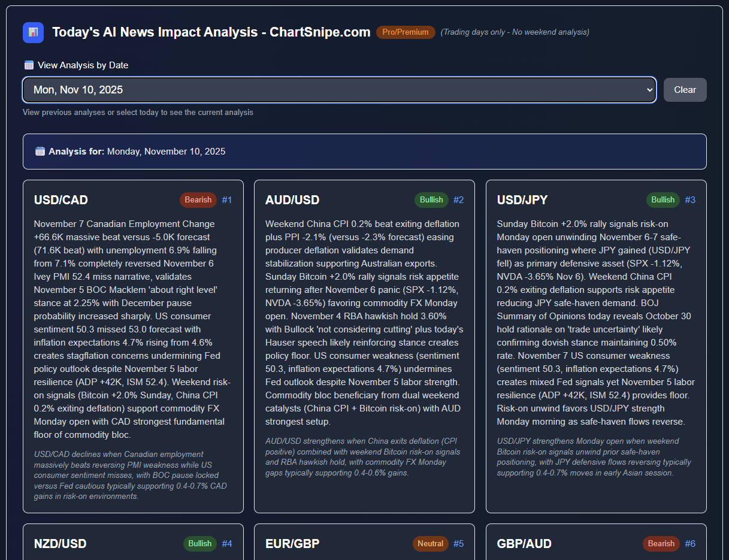Open the date selection dropdown
This screenshot has width=729, height=560.
[340, 89]
